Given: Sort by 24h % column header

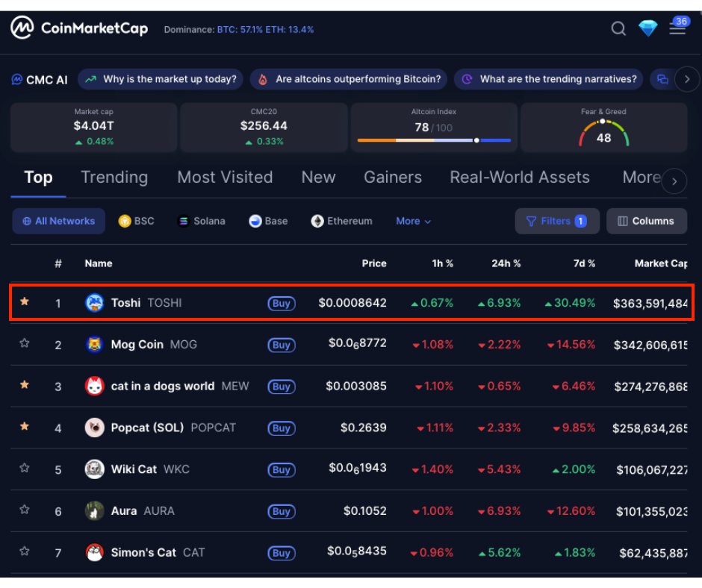Looking at the screenshot, I should (x=506, y=263).
